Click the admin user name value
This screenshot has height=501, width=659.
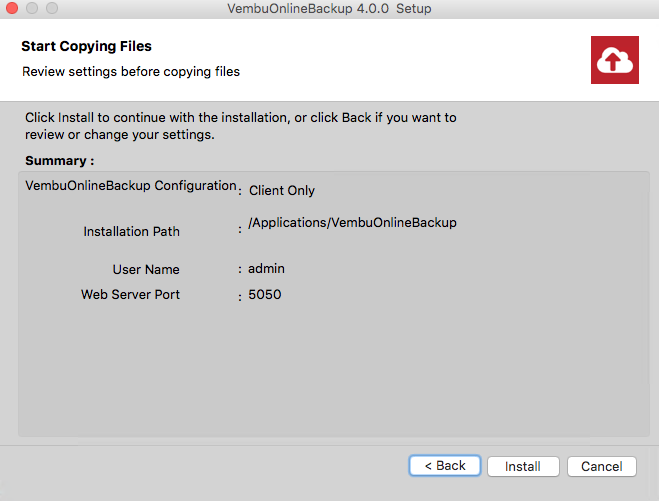coord(266,269)
